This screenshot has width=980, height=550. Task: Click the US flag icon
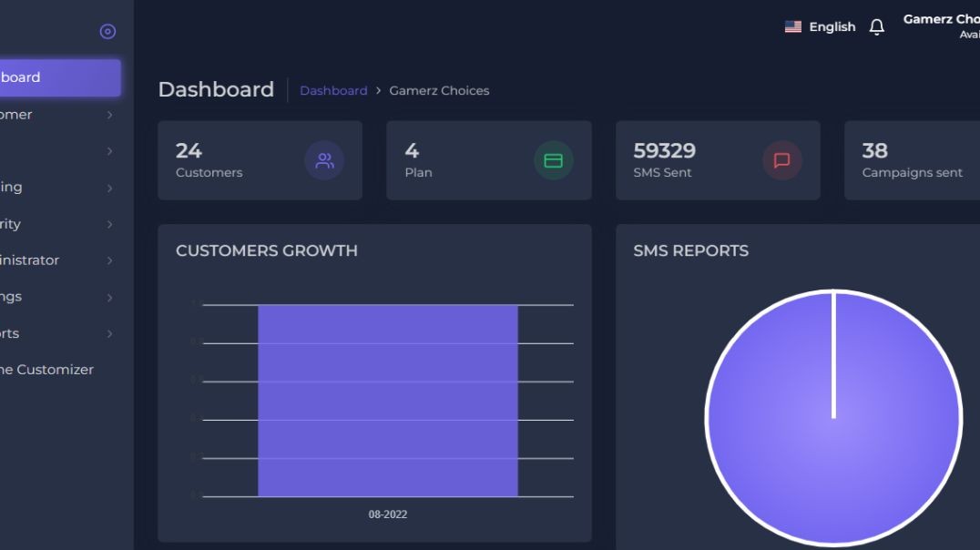pyautogui.click(x=792, y=27)
